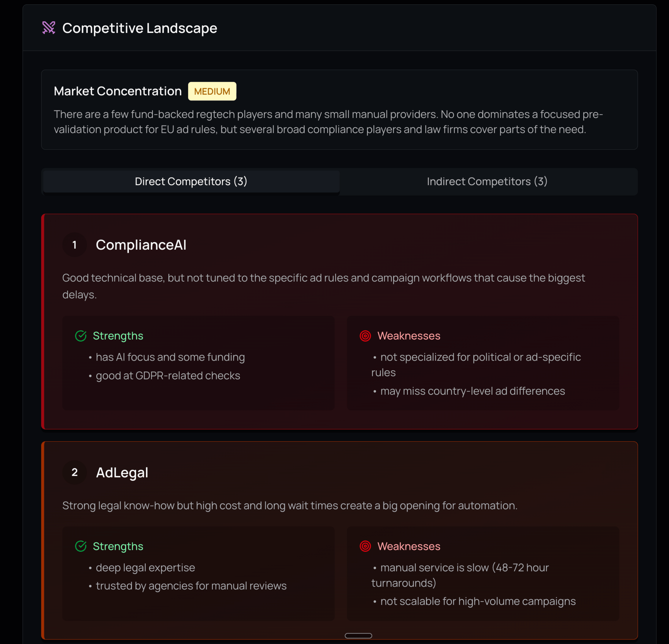Click the ComplianceAI Strengths checkmark icon
Viewport: 669px width, 644px height.
coord(81,336)
